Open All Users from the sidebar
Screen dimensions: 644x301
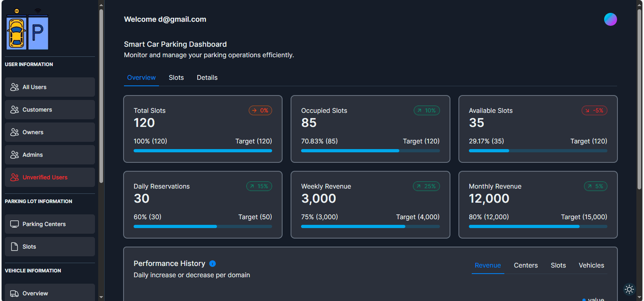50,87
